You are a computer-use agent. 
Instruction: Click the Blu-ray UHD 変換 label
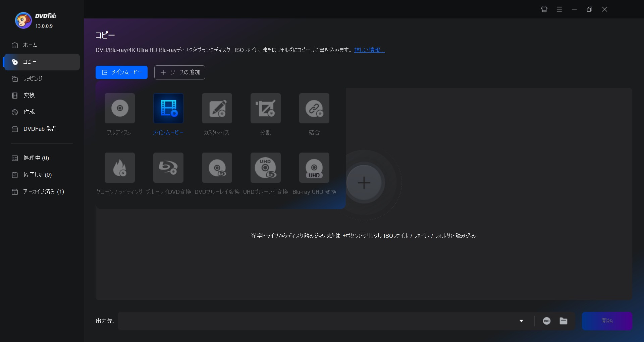coord(314,192)
